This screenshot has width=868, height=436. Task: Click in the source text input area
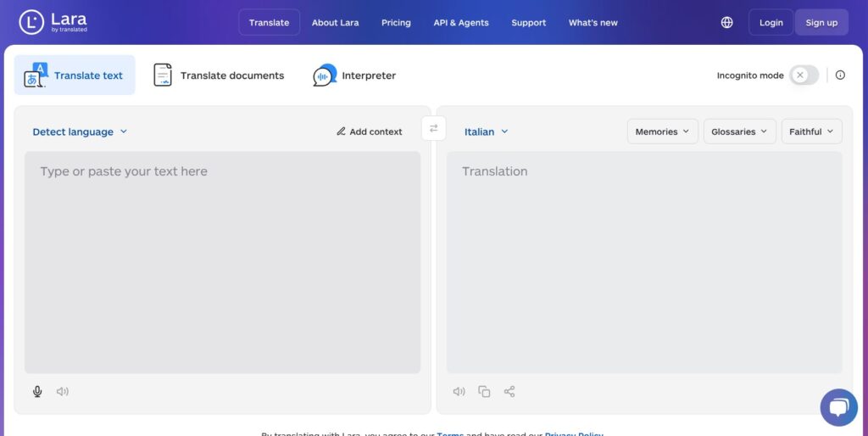(222, 263)
